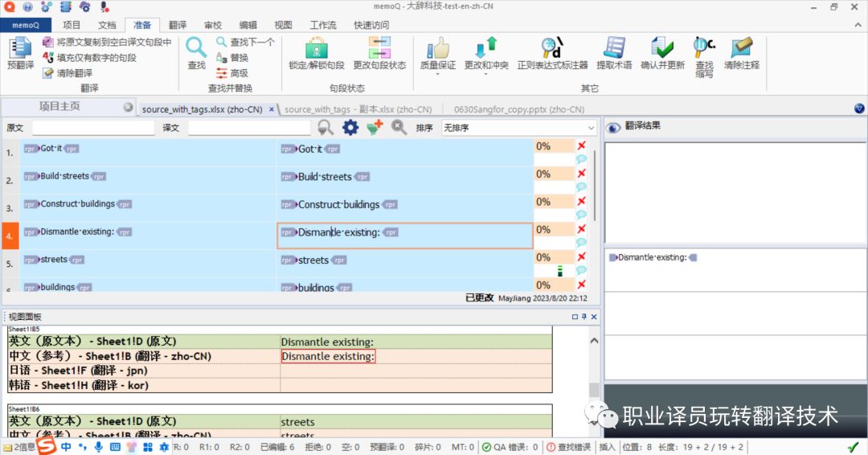
Task: Click the gray magnifier icon before 排序
Action: [399, 128]
